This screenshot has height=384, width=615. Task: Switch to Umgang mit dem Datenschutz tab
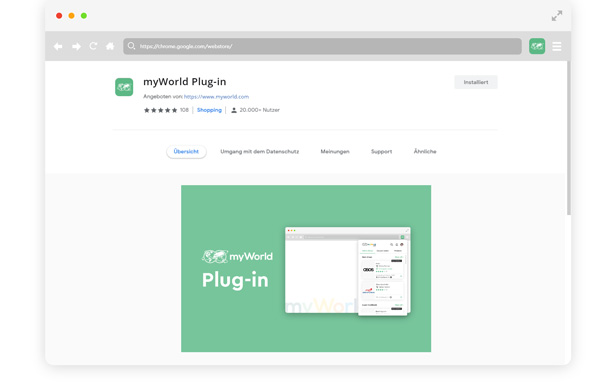[260, 151]
